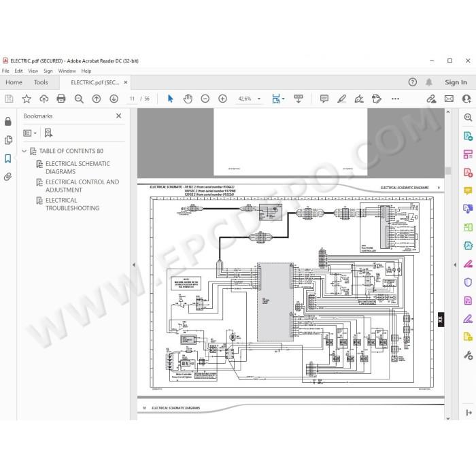The width and height of the screenshot is (476, 476).
Task: Go to next page arrow
Action: pos(114,99)
